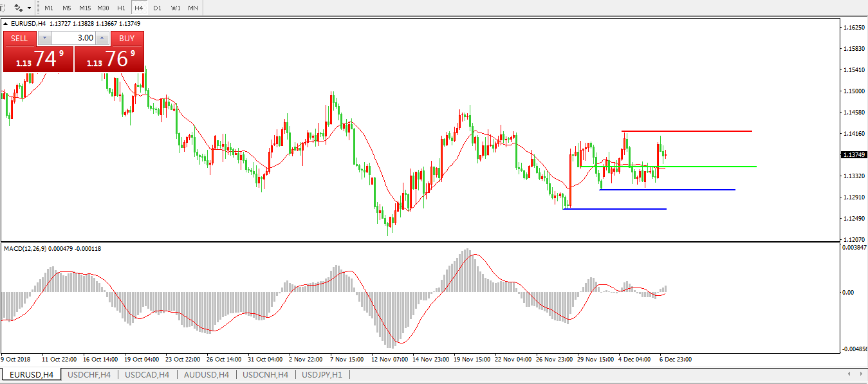This screenshot has width=868, height=384.
Task: Click the lot volume field showing 3.00
Action: tap(73, 38)
